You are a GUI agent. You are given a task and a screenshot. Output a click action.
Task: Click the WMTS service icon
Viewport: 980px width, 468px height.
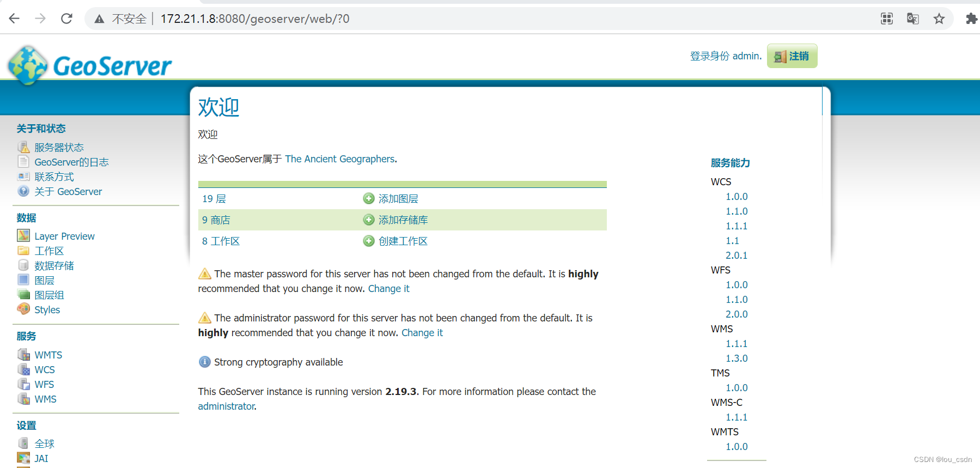pos(23,355)
